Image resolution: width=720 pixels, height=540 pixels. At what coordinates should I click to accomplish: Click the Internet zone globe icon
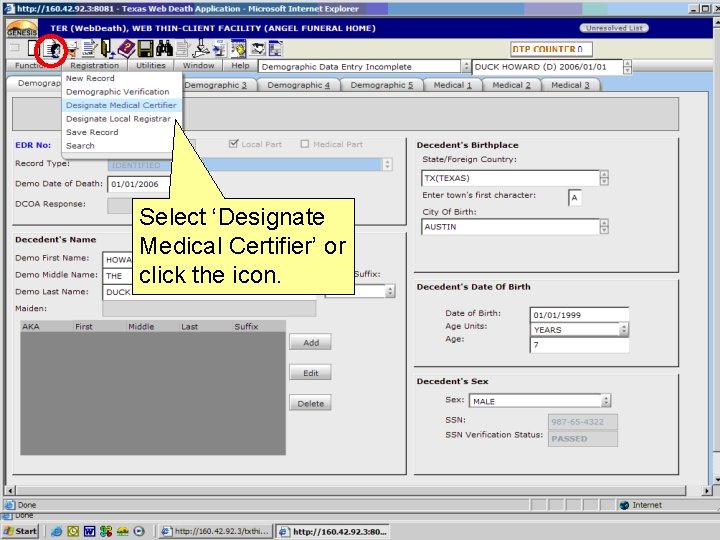(624, 505)
